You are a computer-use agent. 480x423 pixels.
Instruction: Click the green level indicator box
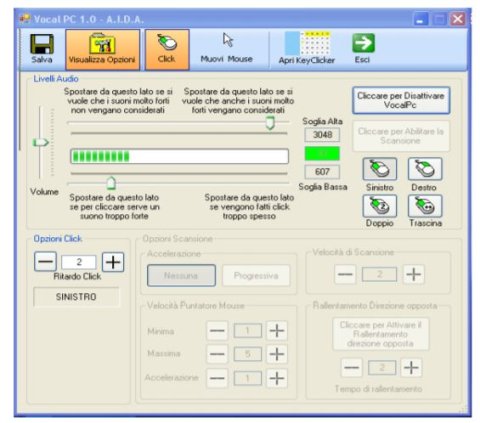tap(322, 153)
